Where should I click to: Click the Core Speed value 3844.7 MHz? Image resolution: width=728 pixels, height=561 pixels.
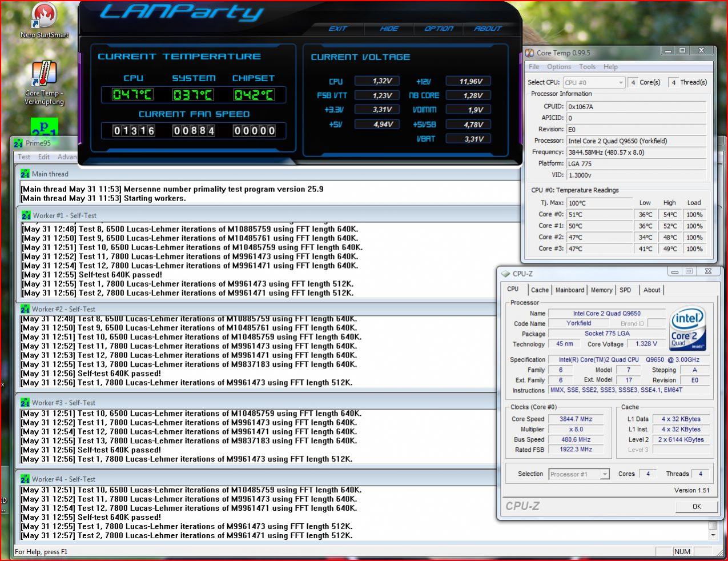[x=577, y=419]
